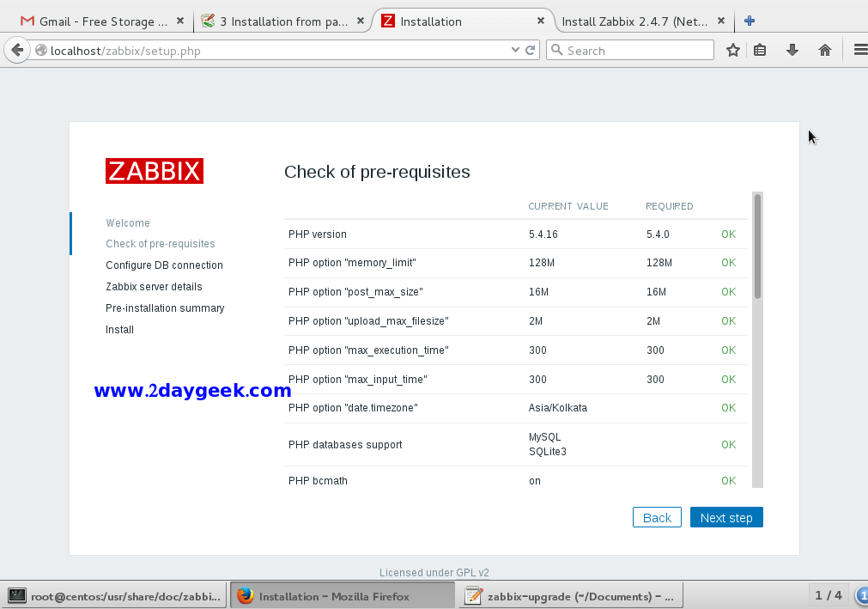Viewport: 868px width, 609px height.
Task: Click the OK status for PHP version
Action: pyautogui.click(x=729, y=234)
